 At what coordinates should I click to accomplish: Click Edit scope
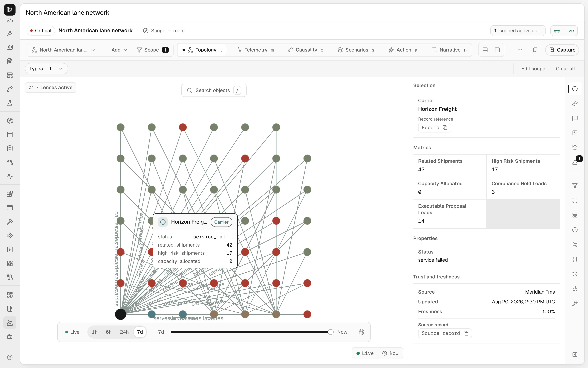pos(533,69)
